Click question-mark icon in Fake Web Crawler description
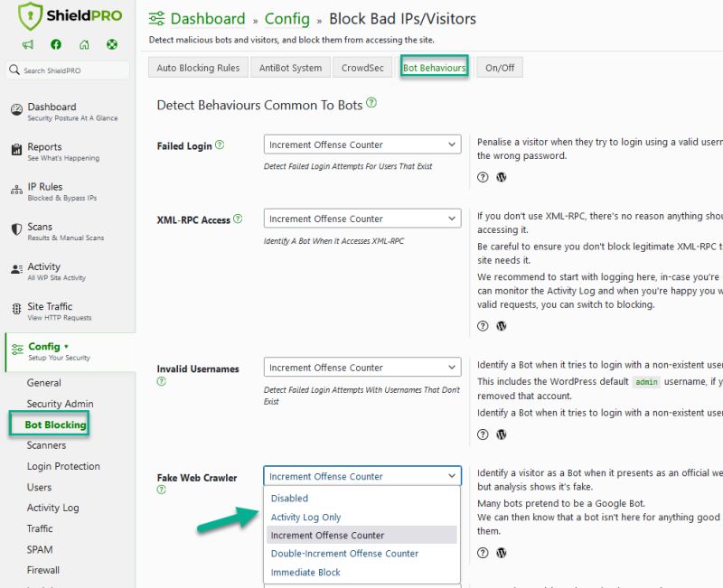 coord(483,553)
